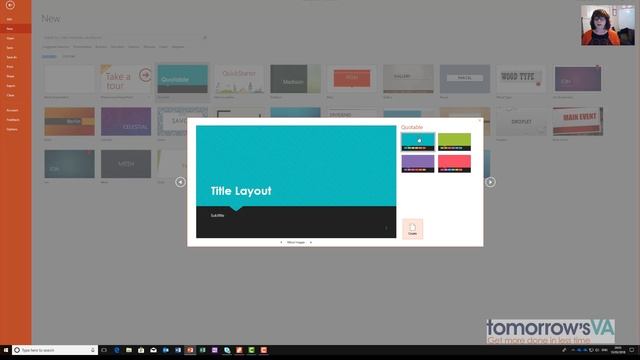This screenshot has width=640, height=360.
Task: Select the Main Event template thumbnail
Action: [578, 122]
